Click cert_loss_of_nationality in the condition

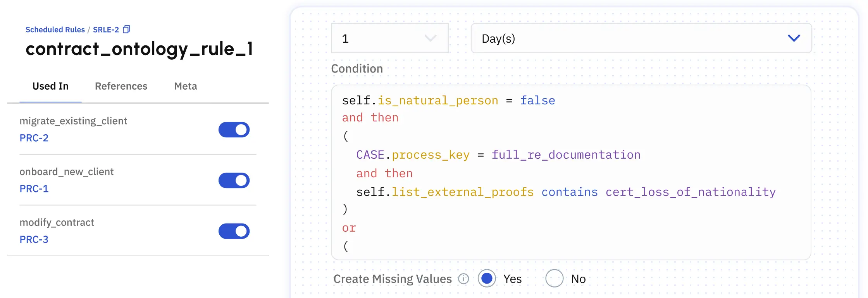(691, 192)
